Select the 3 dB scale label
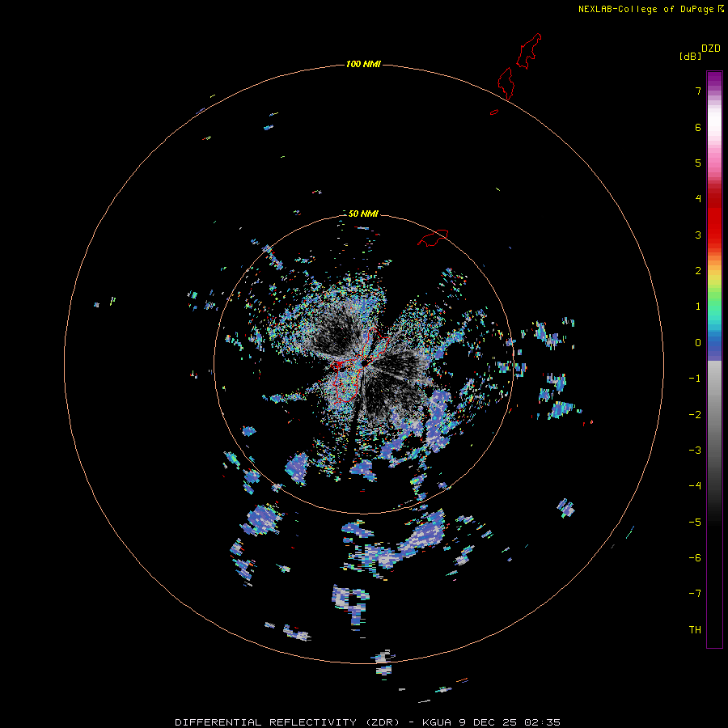728x728 pixels. 698,235
